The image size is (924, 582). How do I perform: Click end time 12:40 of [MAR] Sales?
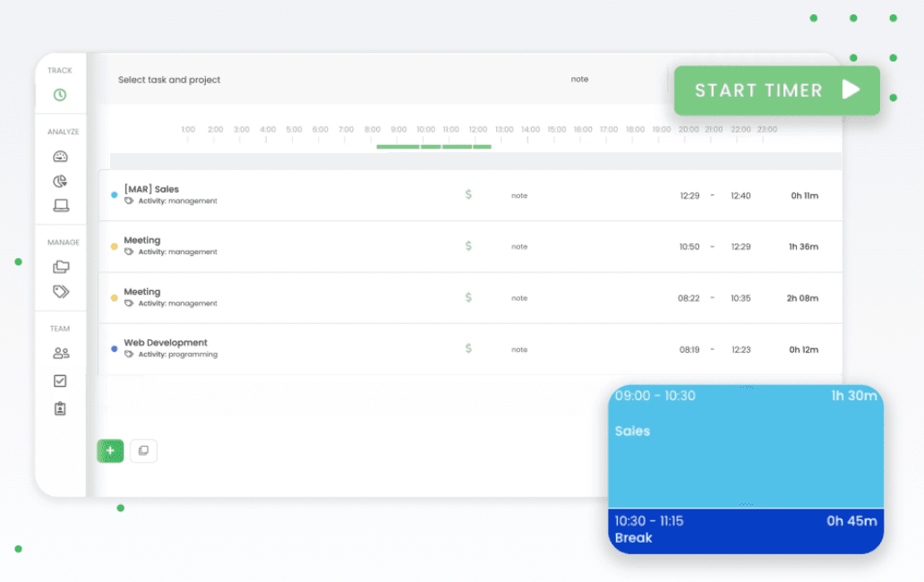coord(740,195)
